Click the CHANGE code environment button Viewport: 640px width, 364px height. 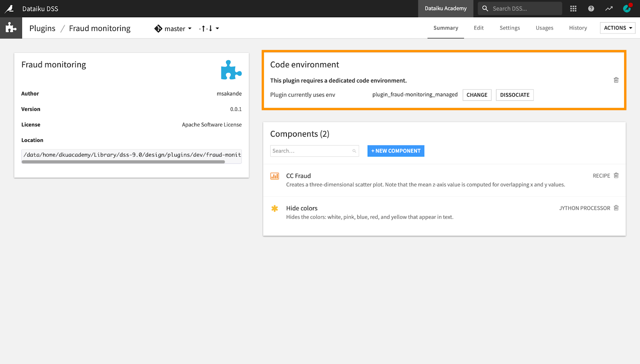477,95
